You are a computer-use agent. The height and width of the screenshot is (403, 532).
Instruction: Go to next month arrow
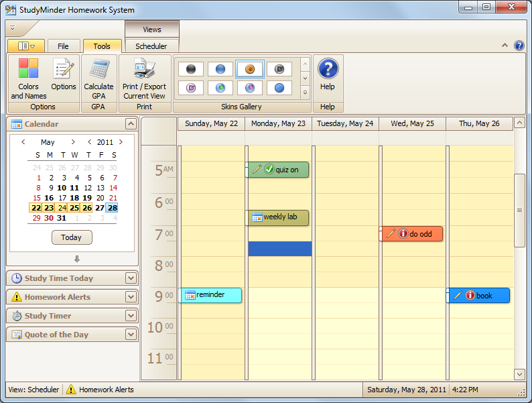73,142
